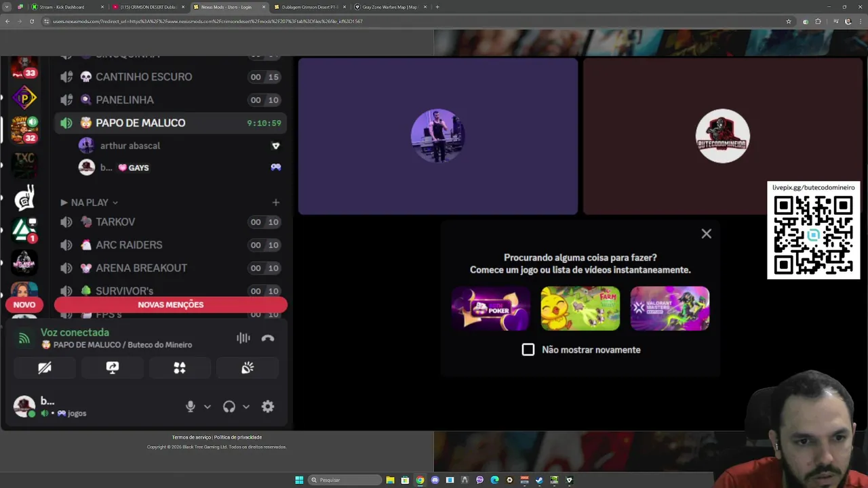This screenshot has height=488, width=868.
Task: Join the ARC RAIDERS voice channel
Action: pos(170,245)
